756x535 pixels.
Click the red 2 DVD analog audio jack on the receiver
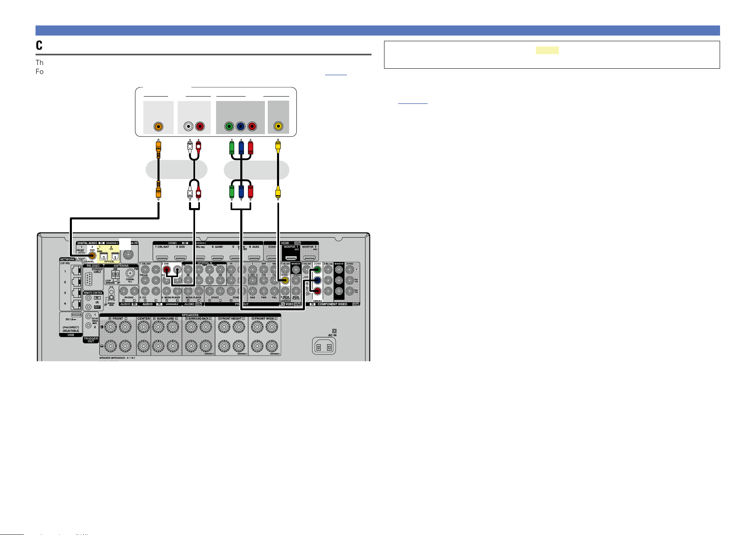(x=167, y=269)
